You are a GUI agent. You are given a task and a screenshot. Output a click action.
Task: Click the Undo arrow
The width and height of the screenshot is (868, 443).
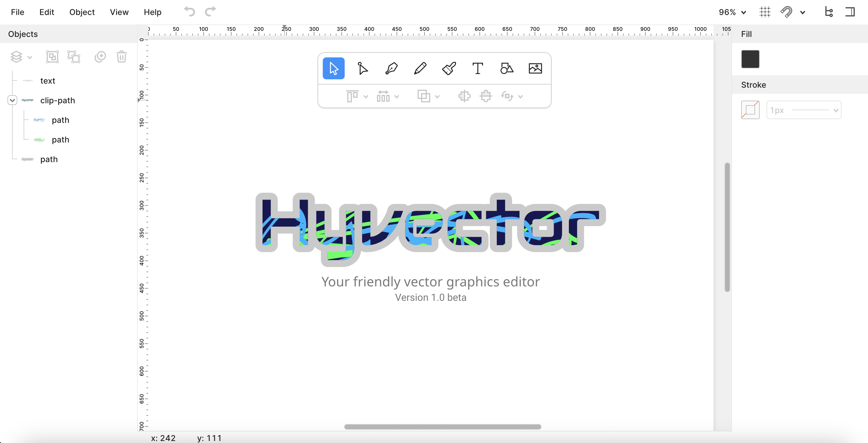click(189, 12)
